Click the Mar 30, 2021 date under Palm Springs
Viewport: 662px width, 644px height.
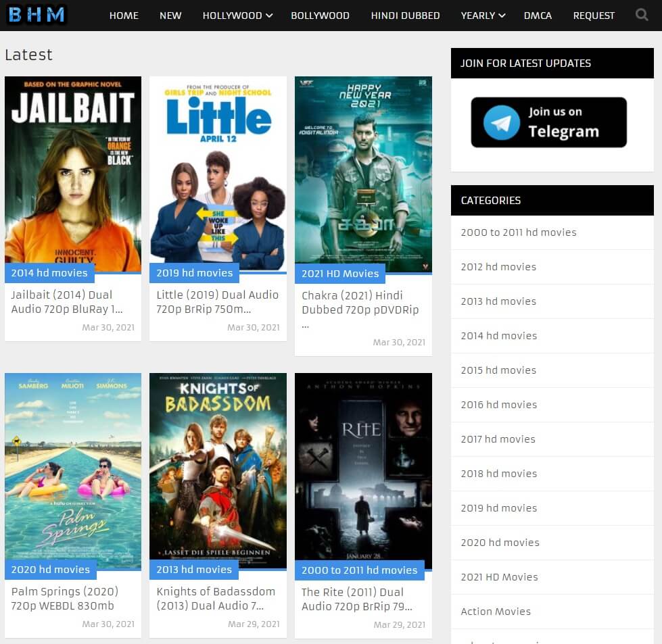click(108, 624)
